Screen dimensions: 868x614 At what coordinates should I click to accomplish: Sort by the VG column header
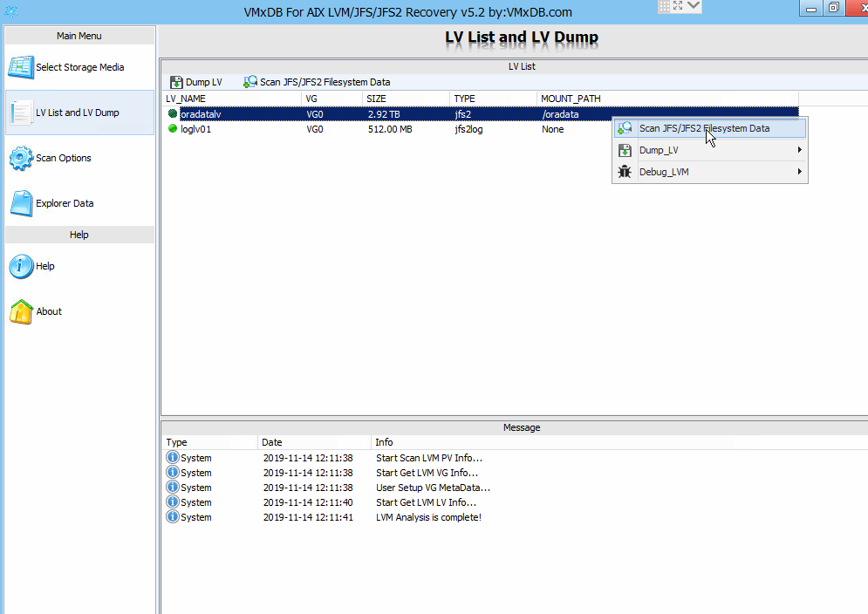[331, 99]
